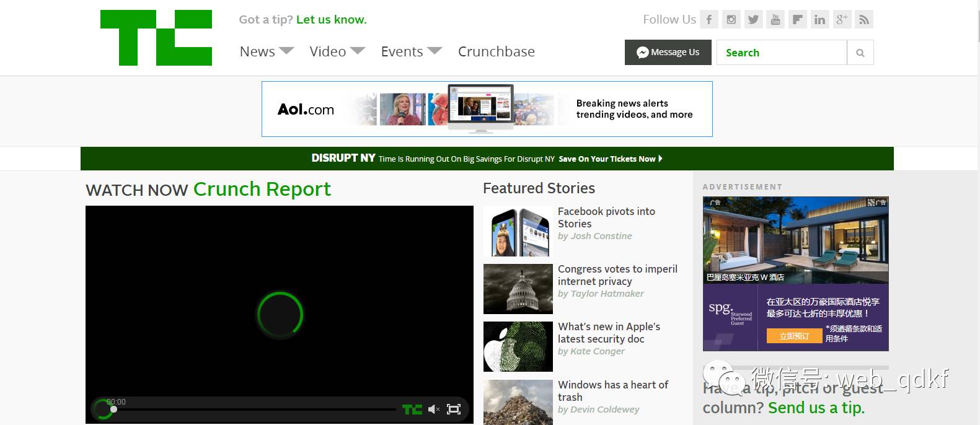Open the Twitter follow icon
This screenshot has height=425, width=980.
coord(753,19)
